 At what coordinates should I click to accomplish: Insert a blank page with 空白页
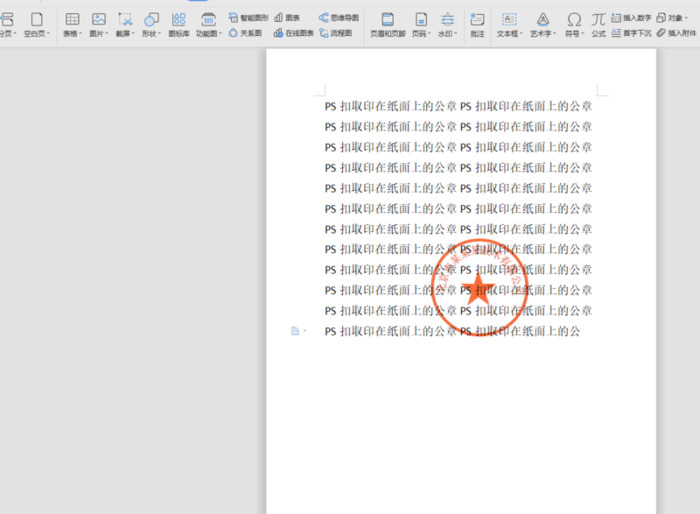37,19
